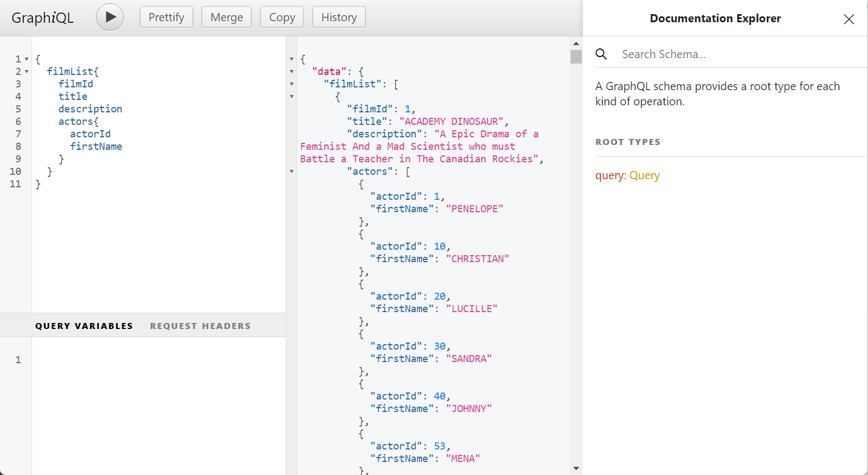This screenshot has height=475, width=868.
Task: Collapse the "actors" array in results
Action: tap(292, 172)
